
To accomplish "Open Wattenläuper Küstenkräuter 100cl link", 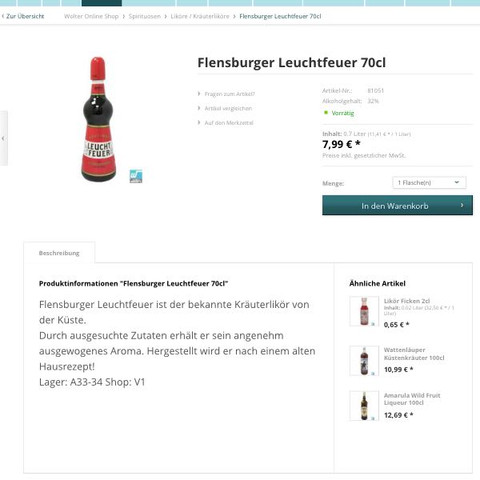I will 414,354.
